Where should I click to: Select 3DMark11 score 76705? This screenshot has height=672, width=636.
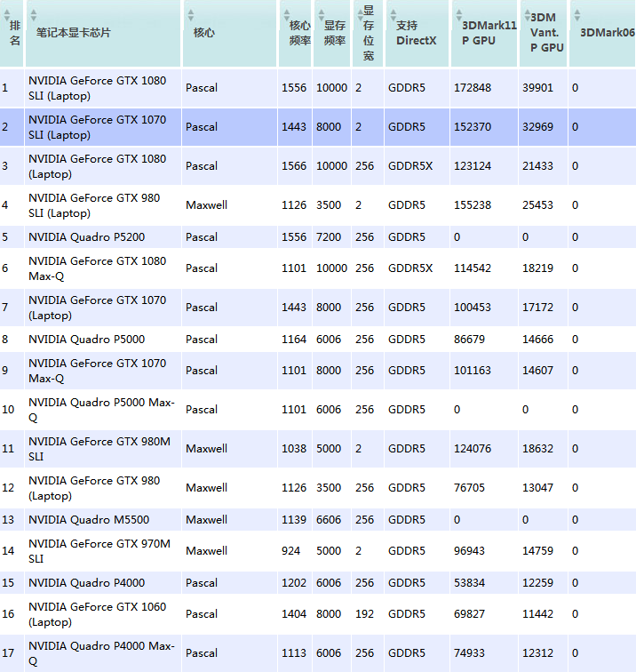(469, 488)
